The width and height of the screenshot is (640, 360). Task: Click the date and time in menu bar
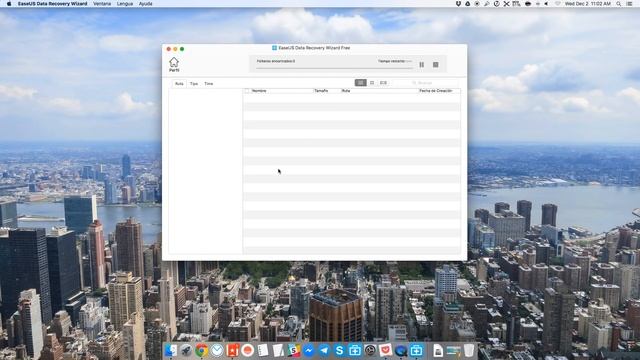click(x=587, y=4)
